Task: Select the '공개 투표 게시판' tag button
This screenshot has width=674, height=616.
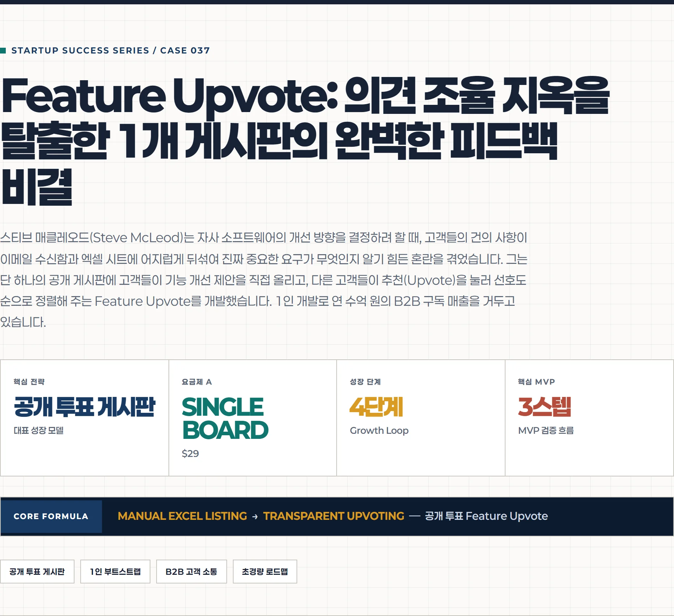Action: (x=37, y=572)
